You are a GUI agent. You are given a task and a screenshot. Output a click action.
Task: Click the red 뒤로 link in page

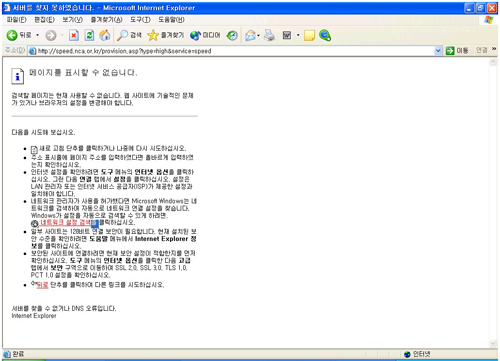(42, 285)
